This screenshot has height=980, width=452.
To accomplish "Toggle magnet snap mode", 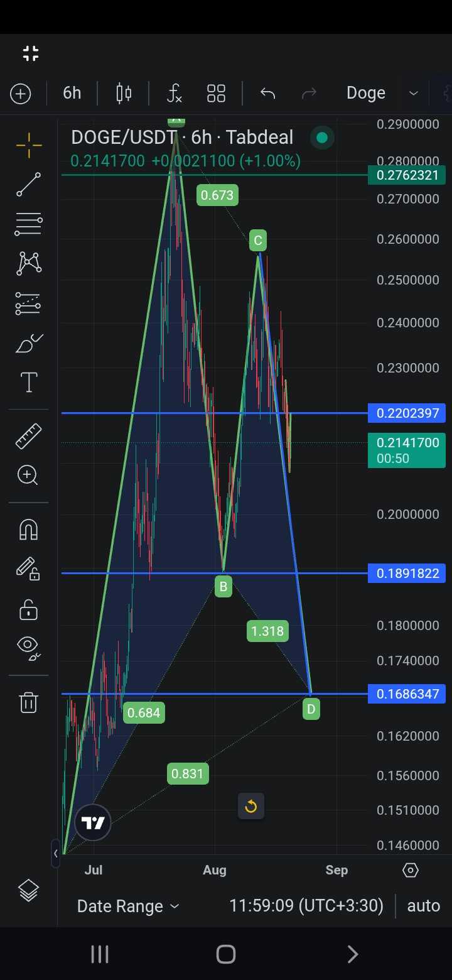I will pos(29,530).
